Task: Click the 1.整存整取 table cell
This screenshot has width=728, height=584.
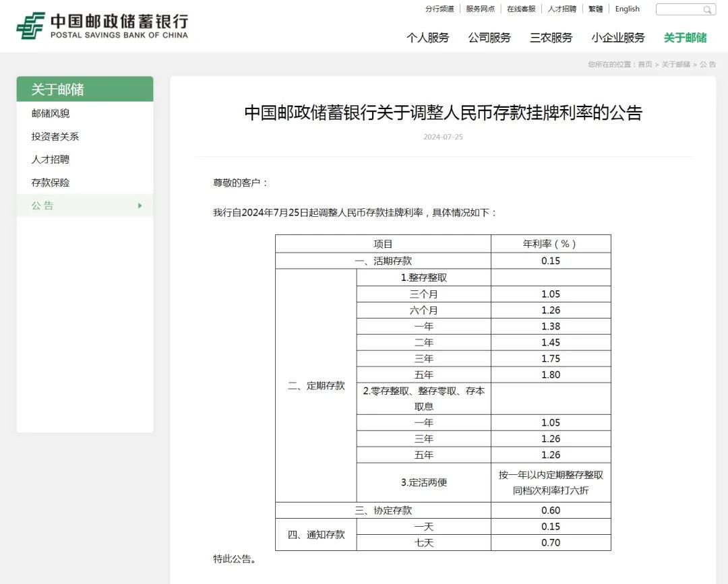Action: pos(424,278)
